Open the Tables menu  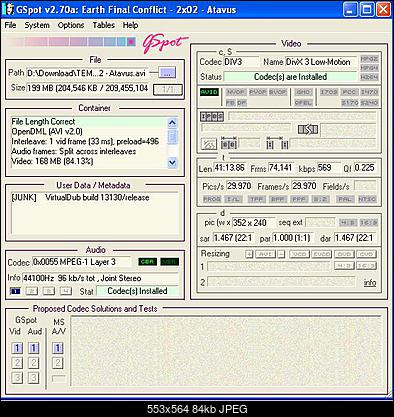[103, 25]
